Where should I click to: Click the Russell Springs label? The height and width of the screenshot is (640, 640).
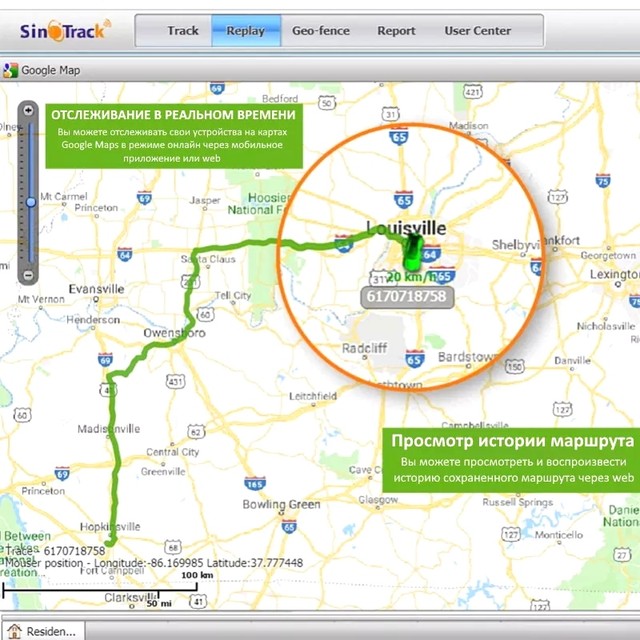point(518,502)
